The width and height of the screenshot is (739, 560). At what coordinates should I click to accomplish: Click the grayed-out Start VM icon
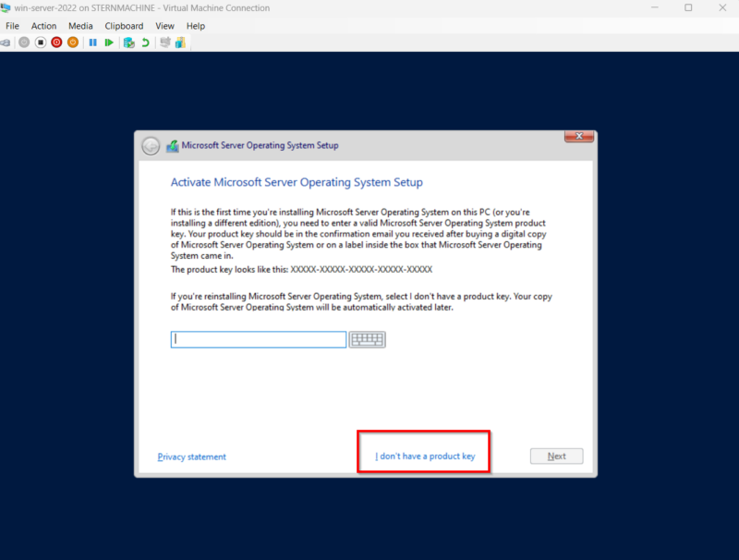[x=24, y=43]
